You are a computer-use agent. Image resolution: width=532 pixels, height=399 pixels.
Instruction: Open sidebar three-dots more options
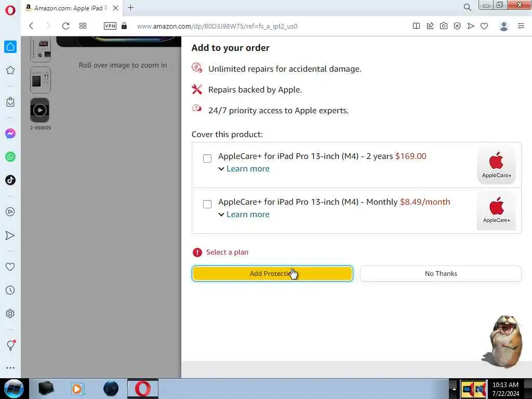10,368
